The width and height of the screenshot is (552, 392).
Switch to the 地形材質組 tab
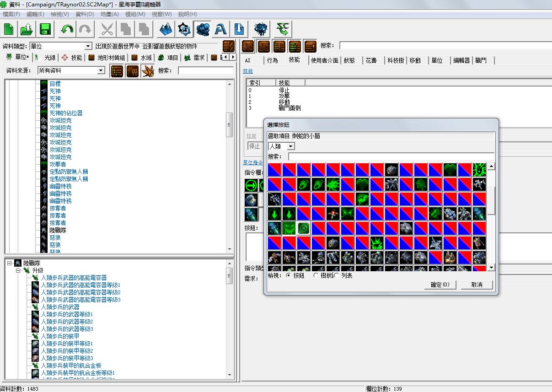[106, 58]
